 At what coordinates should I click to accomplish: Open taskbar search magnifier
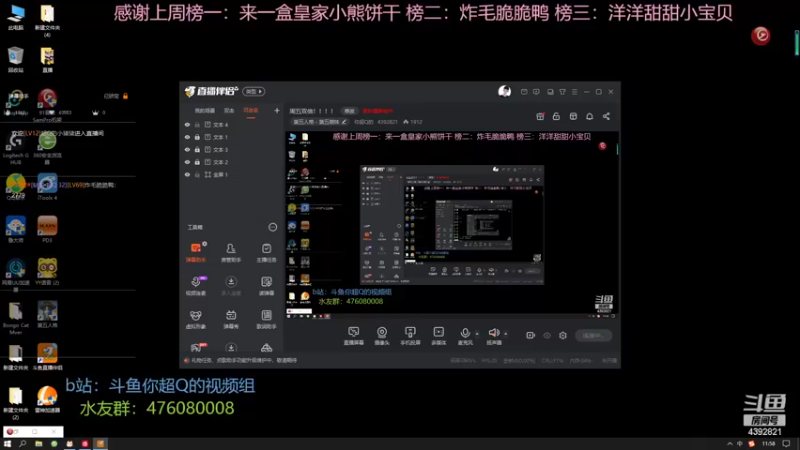[22, 444]
